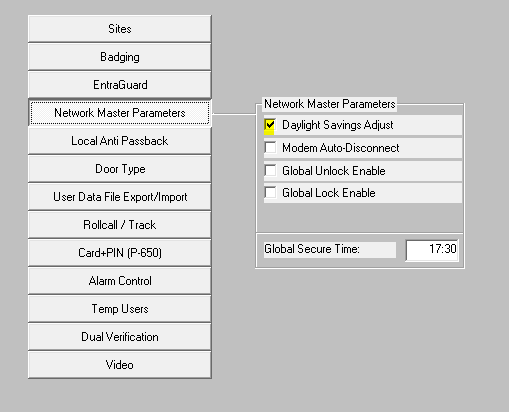Select the Temp Users button
Image resolution: width=509 pixels, height=412 pixels.
point(120,309)
